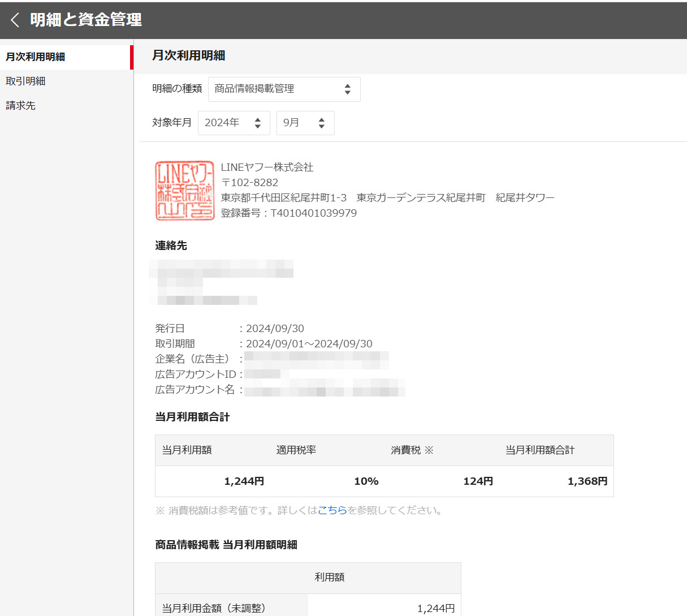Click the 商品情報掲載 当月利用額明細 heading
The image size is (687, 616).
point(226,545)
